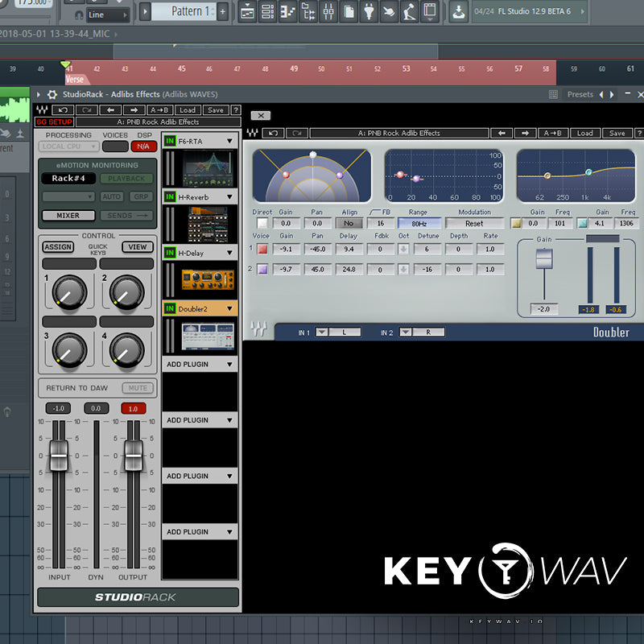644x644 pixels.
Task: Click the StudioRack INPUT fader
Action: point(59,456)
